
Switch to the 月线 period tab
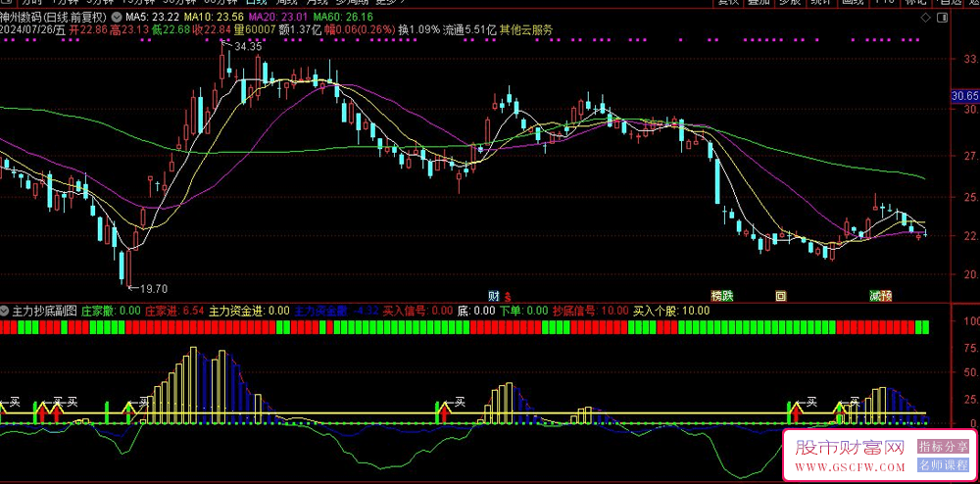tap(318, 2)
